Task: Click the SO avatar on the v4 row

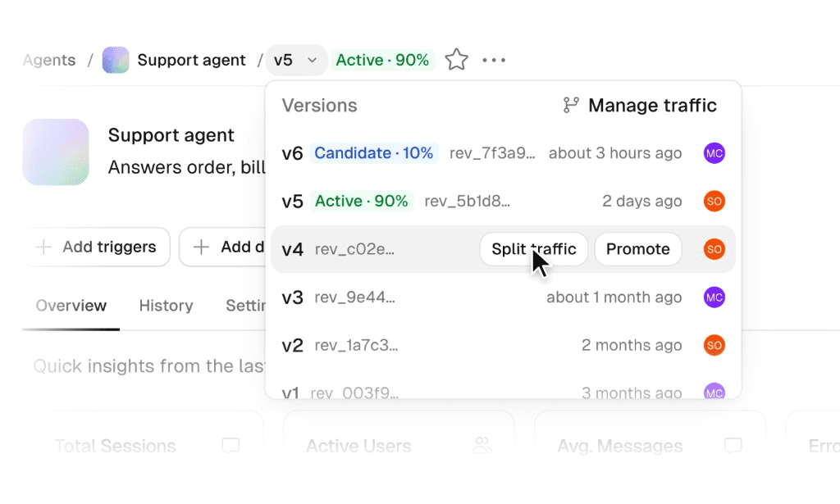Action: [714, 249]
